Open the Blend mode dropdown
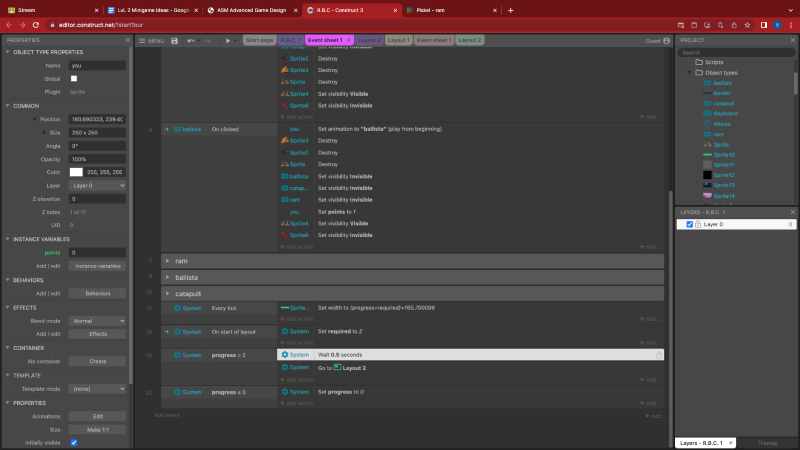This screenshot has height=450, width=800. [97, 321]
